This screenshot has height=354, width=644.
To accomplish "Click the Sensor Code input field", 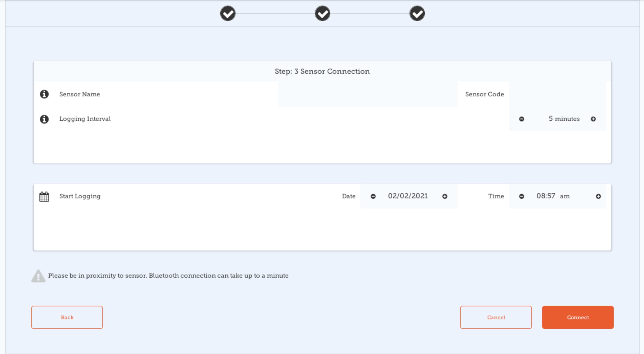I will 557,94.
